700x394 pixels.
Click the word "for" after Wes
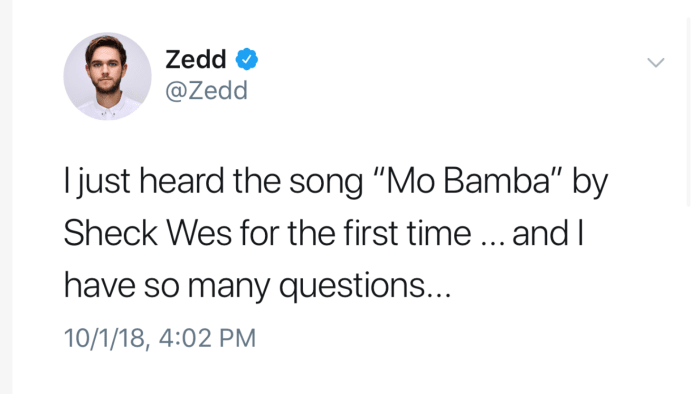point(259,233)
